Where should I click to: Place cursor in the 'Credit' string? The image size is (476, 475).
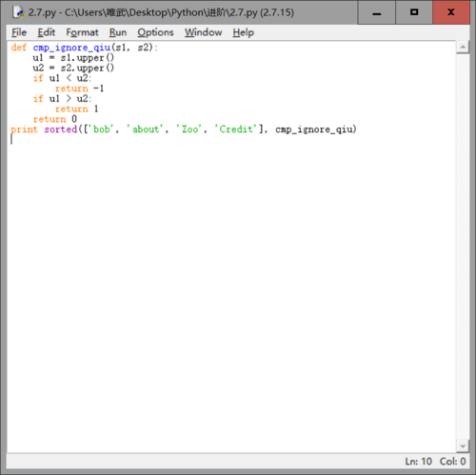236,129
